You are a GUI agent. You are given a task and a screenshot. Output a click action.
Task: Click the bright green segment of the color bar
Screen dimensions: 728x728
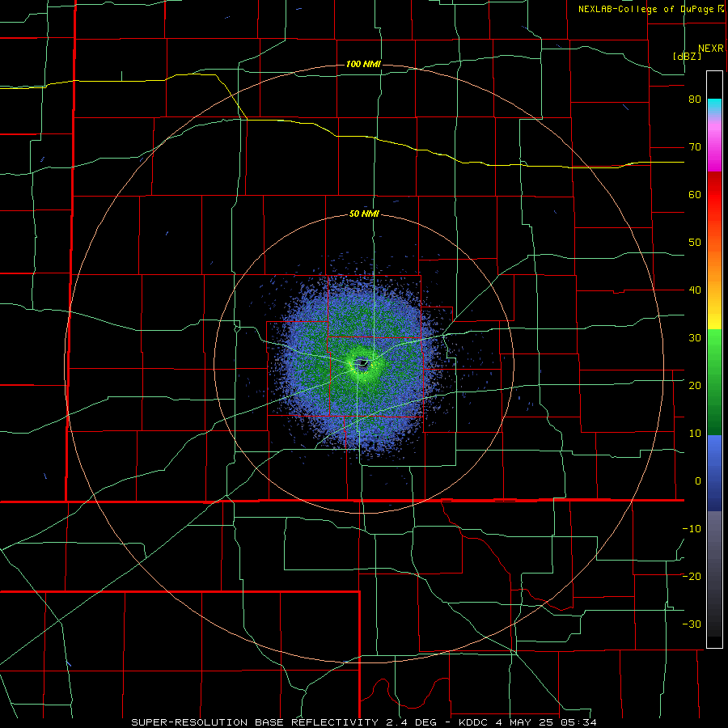click(x=714, y=344)
